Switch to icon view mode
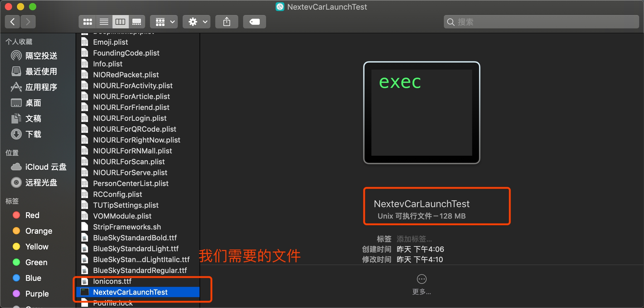Viewport: 644px width, 308px height. click(x=87, y=22)
